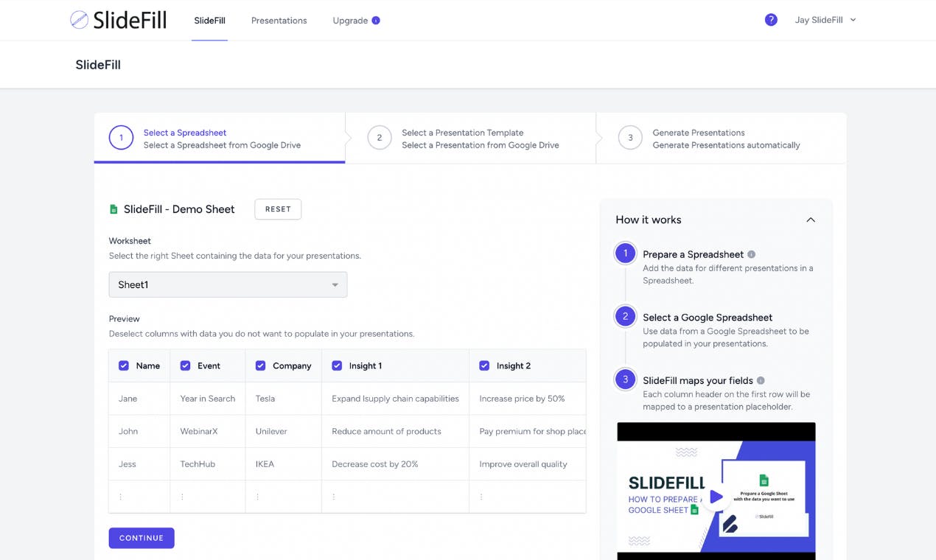This screenshot has width=936, height=560.
Task: Click Reduce amount of products cell
Action: coord(395,431)
